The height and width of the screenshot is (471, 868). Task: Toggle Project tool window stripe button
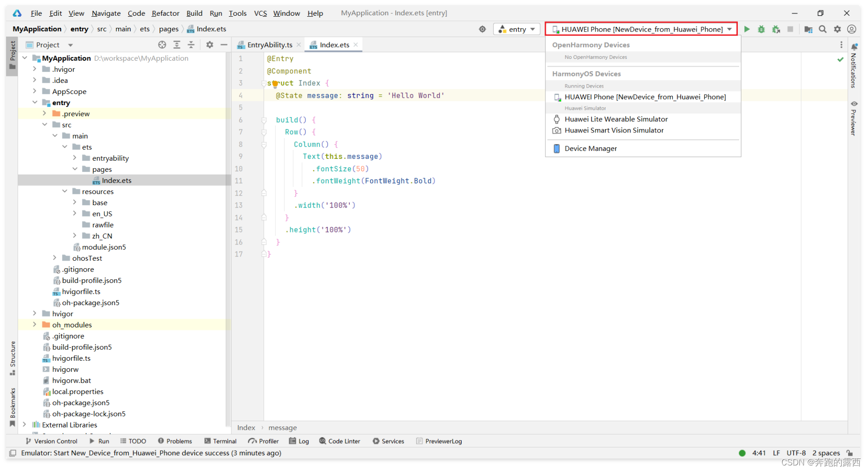[13, 56]
